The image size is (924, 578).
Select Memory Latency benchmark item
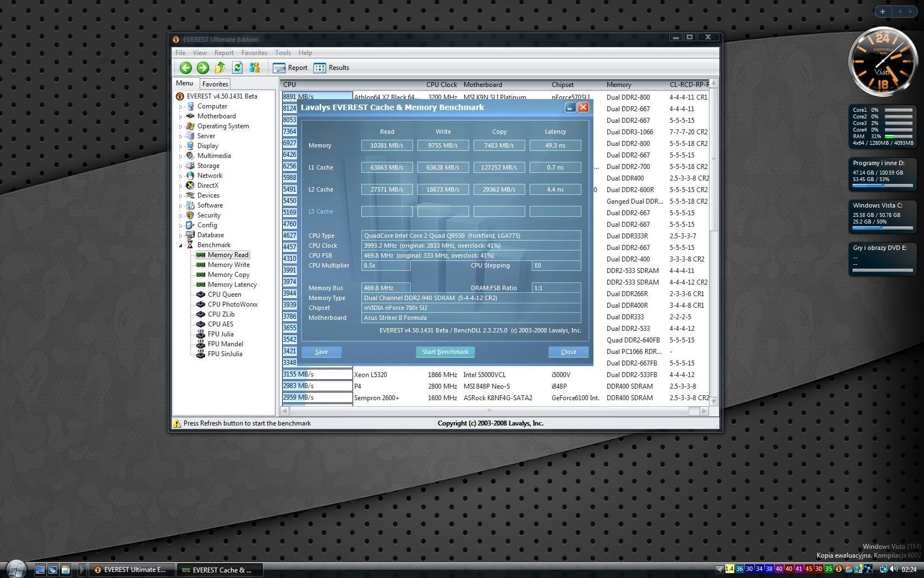pos(232,285)
